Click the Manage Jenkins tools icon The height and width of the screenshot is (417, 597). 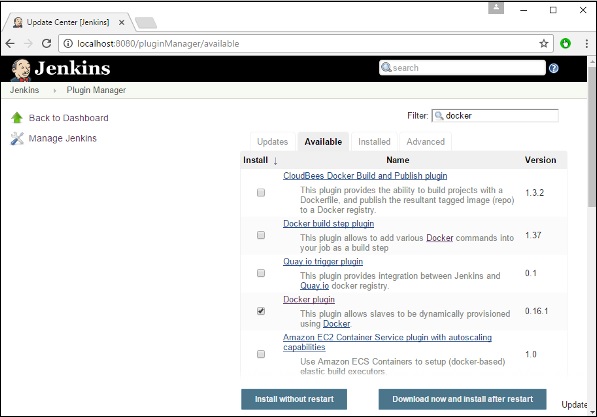17,138
